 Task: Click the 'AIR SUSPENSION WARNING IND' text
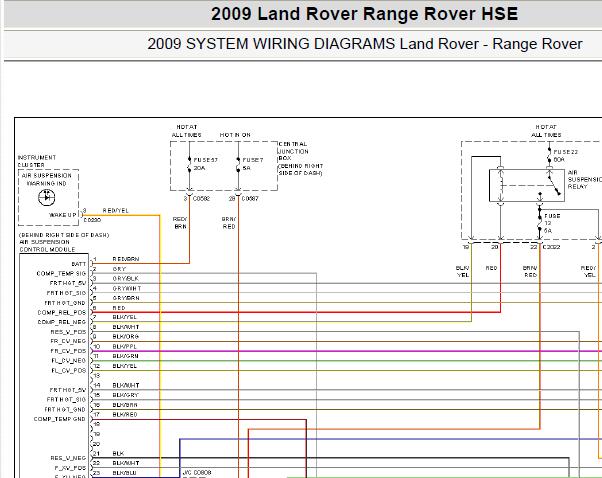coord(46,179)
